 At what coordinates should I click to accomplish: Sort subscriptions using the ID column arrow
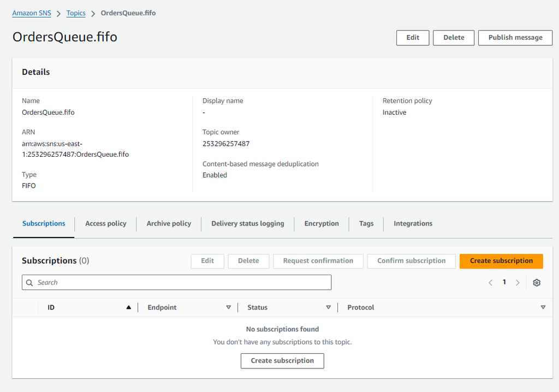[129, 307]
